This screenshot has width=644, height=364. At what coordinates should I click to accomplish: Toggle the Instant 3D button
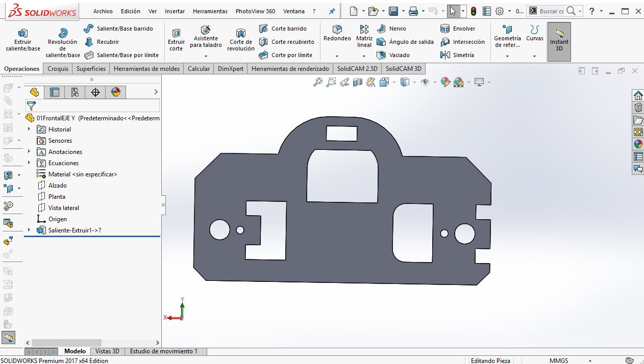coord(559,41)
